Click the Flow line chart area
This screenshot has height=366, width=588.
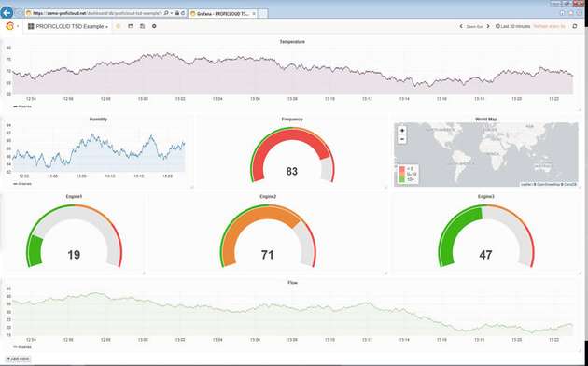[293, 312]
